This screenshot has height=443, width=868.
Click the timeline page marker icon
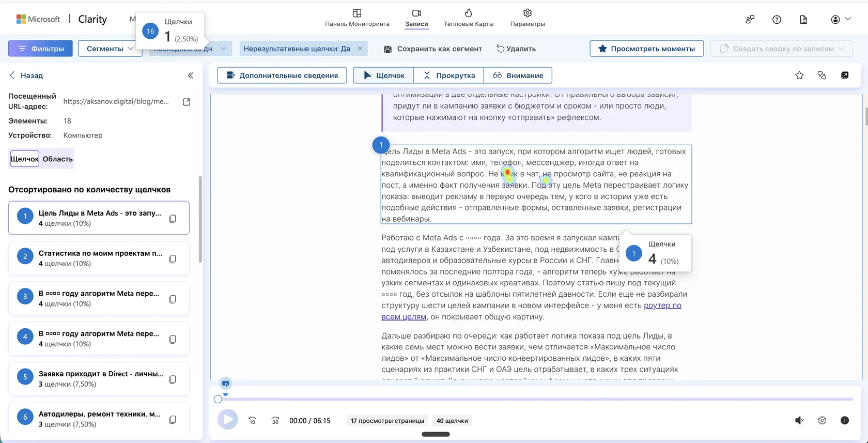coord(225,384)
